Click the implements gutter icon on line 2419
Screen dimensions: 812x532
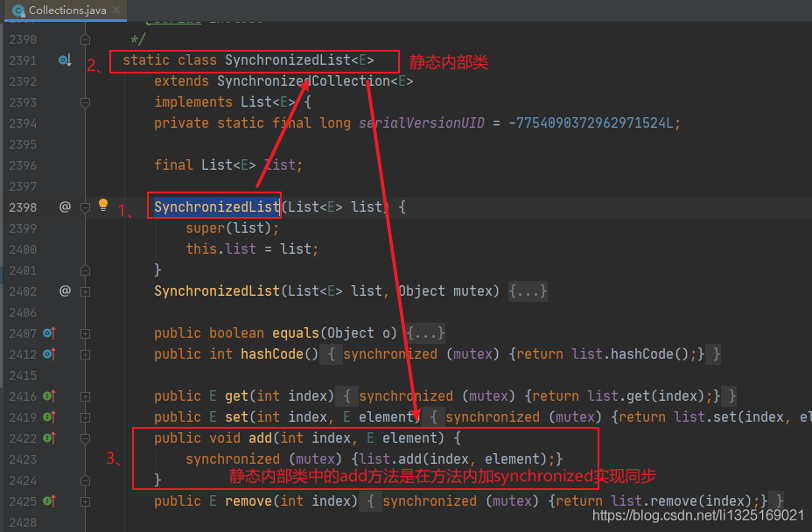(x=49, y=417)
